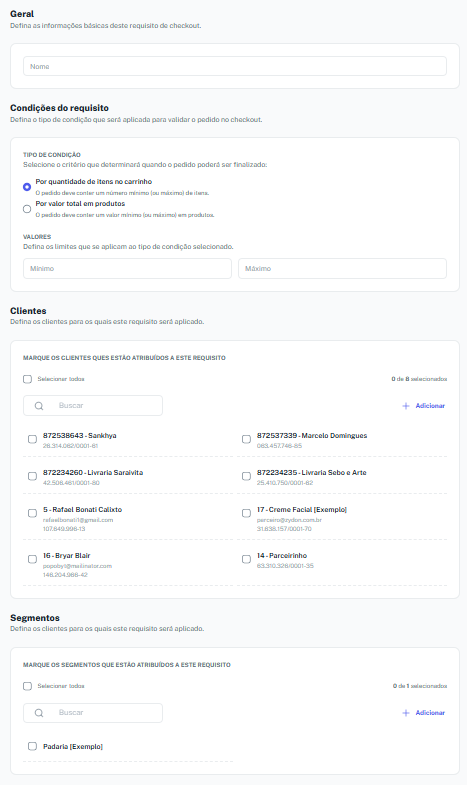Tick Rafael Bonati Calixto checkbox
Viewport: 467px width, 785px height.
tap(33, 513)
